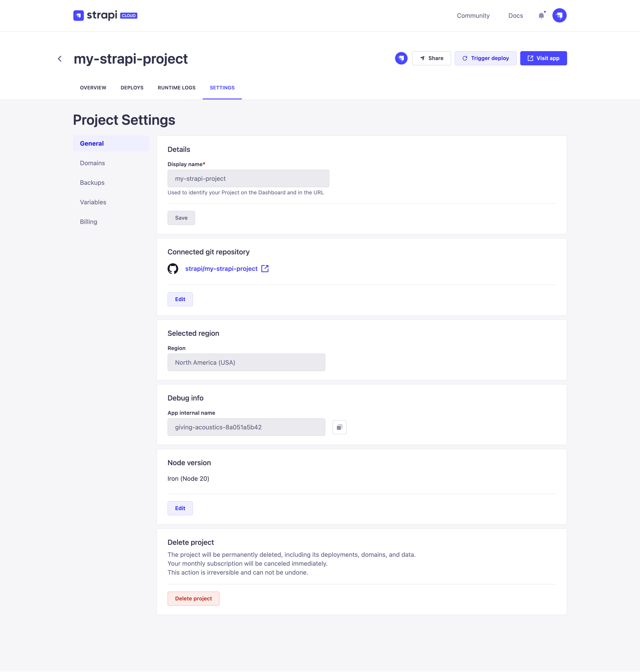Select the Backups settings section
640x672 pixels.
click(93, 182)
